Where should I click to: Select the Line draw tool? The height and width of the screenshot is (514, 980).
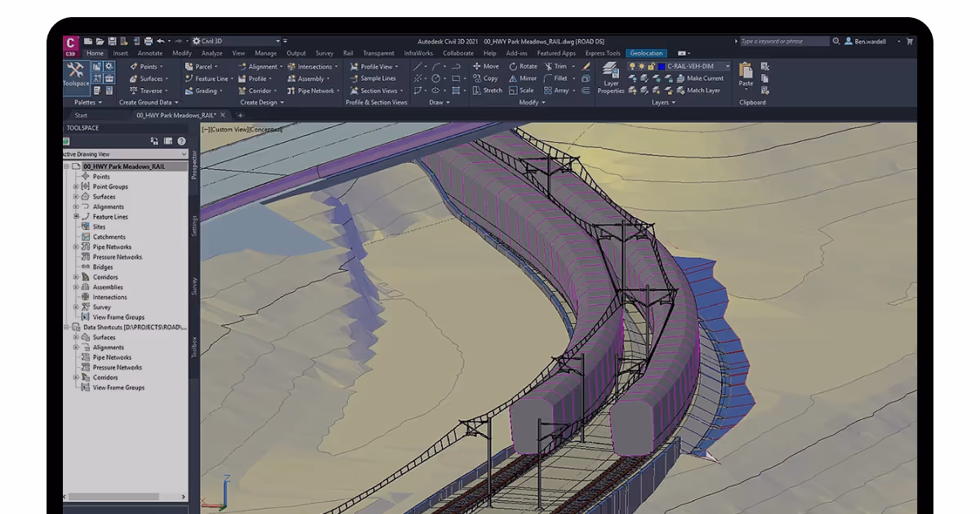click(418, 66)
